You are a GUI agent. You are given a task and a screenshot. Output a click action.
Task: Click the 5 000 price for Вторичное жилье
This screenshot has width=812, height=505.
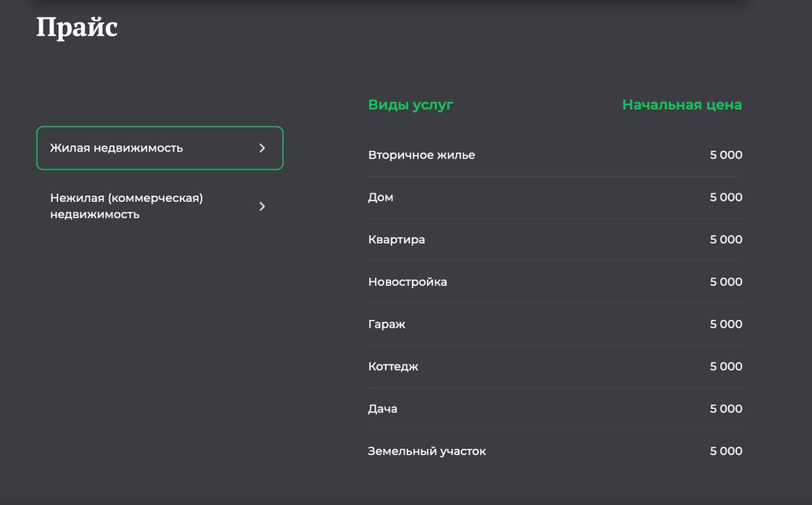coord(725,155)
